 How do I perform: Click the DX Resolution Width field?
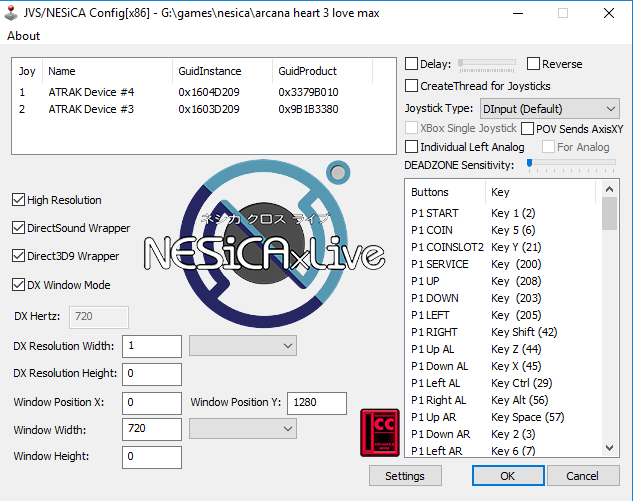[152, 346]
